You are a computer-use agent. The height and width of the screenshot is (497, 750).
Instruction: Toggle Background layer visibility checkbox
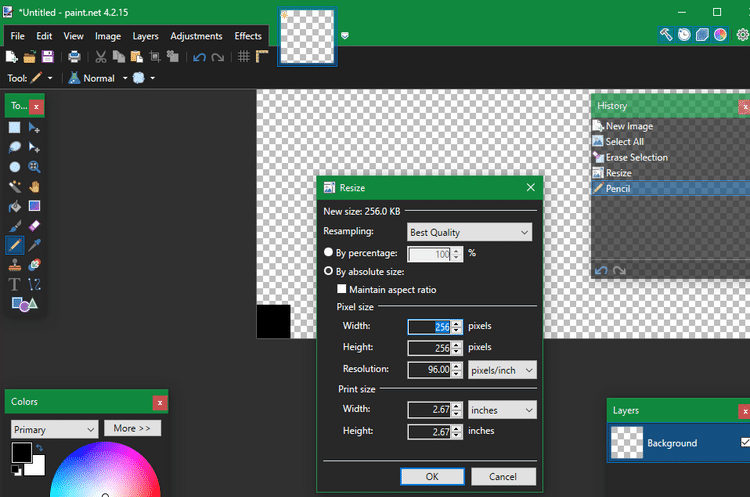(744, 442)
